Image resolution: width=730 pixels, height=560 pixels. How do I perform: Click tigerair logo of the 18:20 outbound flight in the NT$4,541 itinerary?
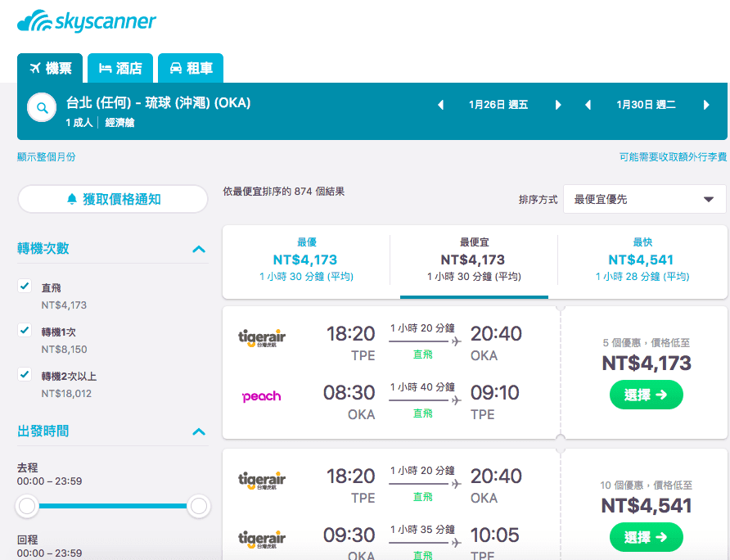pyautogui.click(x=262, y=481)
